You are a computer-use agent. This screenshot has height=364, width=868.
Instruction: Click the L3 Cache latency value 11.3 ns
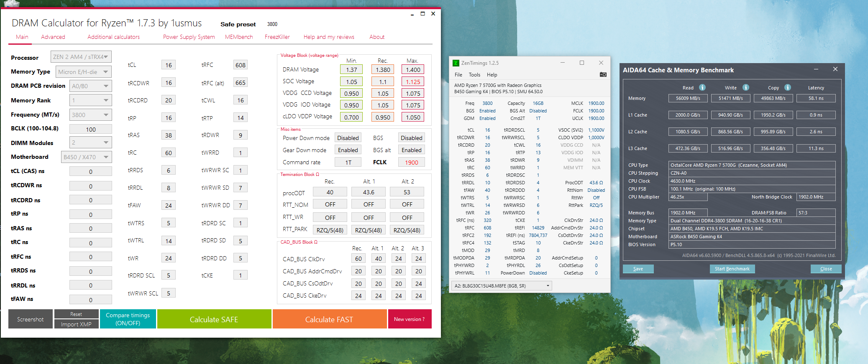pos(816,148)
